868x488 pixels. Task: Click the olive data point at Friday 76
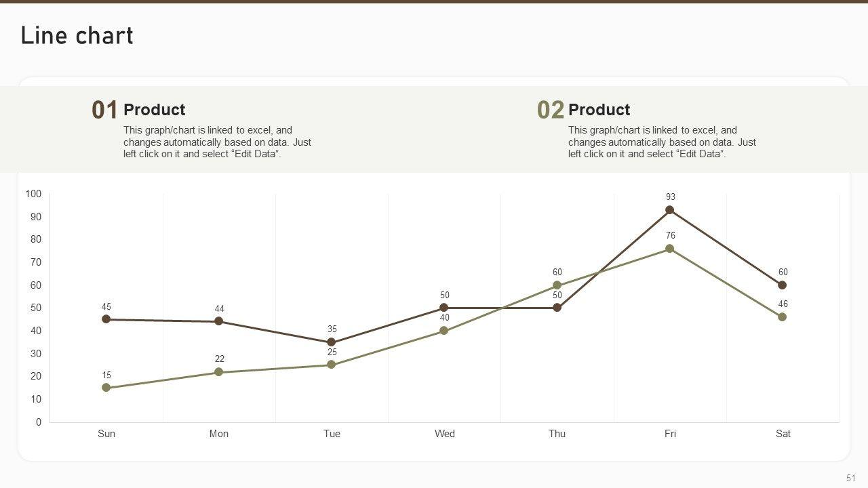coord(670,249)
